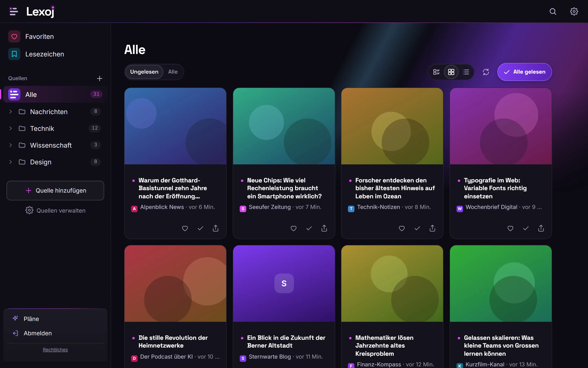This screenshot has height=368, width=588.
Task: Switch to card grid view icon
Action: (451, 72)
